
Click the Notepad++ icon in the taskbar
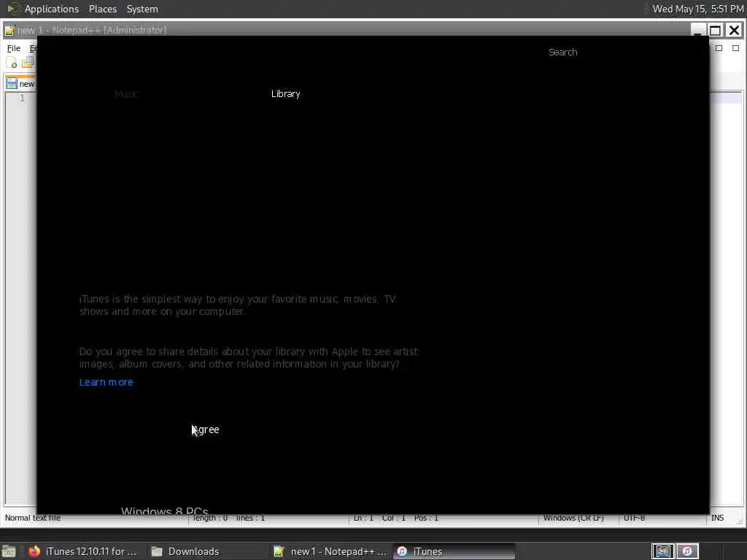tap(279, 551)
